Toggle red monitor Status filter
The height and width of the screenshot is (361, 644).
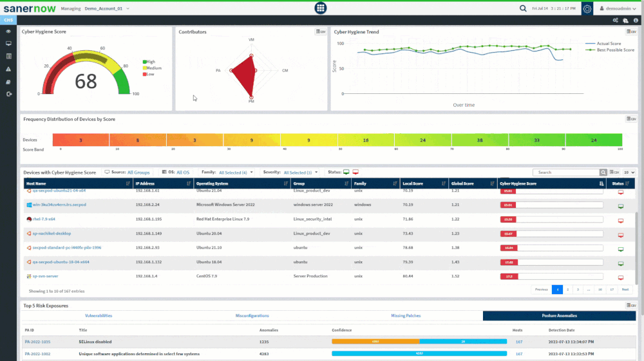[355, 172]
